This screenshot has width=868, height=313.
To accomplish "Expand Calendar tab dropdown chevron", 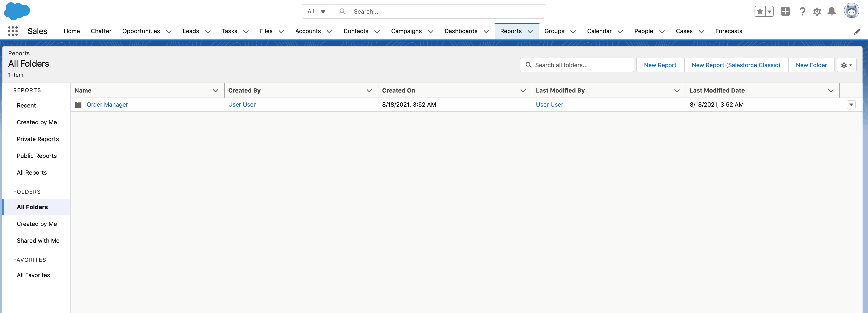I will coord(620,31).
